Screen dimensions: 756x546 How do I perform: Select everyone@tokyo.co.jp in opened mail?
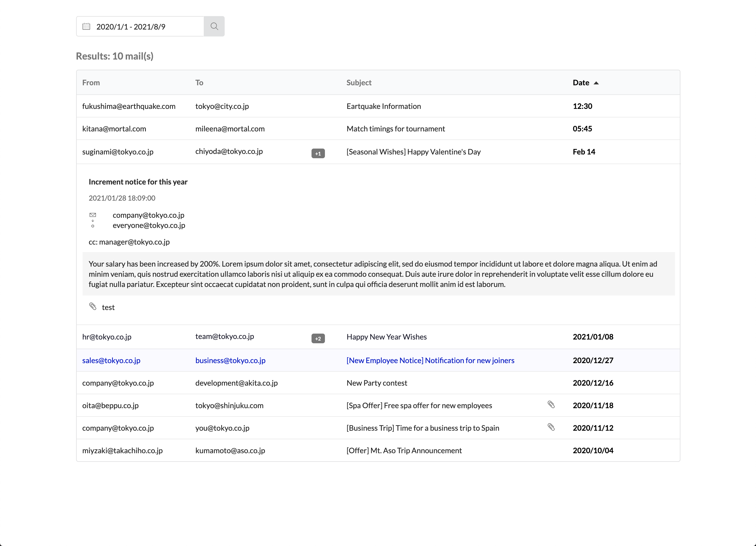click(149, 226)
